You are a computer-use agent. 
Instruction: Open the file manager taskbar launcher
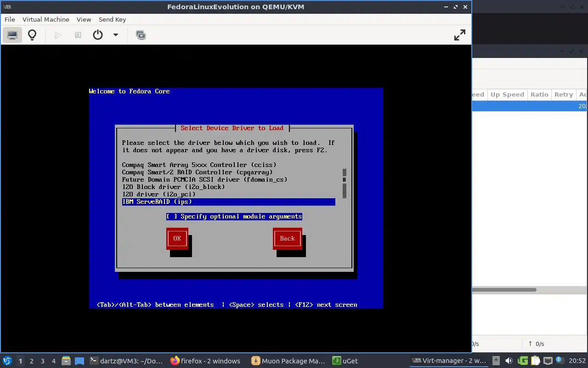(66, 361)
